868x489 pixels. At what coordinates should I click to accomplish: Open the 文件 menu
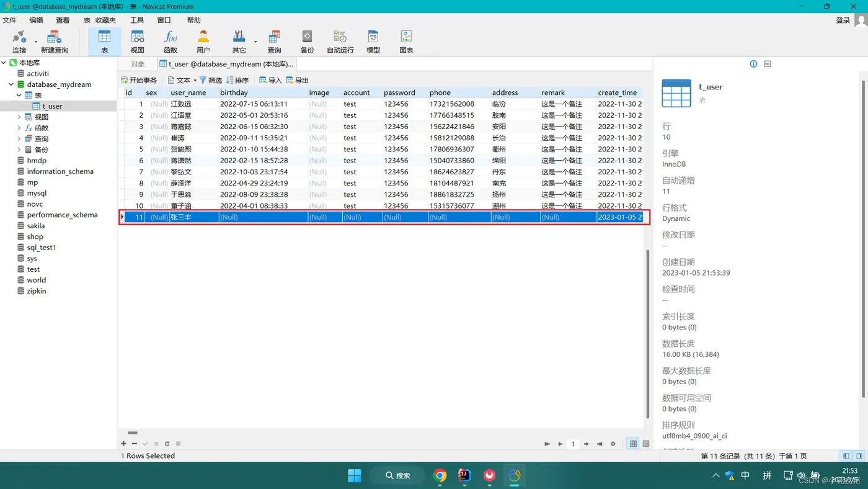click(x=9, y=20)
